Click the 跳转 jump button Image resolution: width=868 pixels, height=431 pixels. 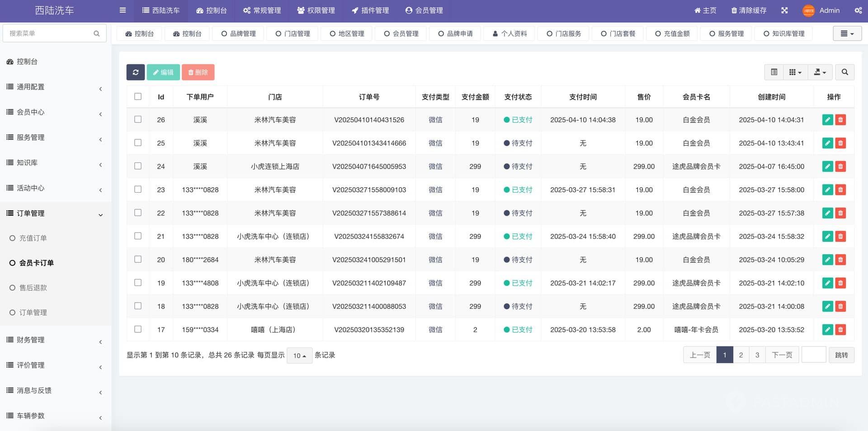[x=841, y=355]
